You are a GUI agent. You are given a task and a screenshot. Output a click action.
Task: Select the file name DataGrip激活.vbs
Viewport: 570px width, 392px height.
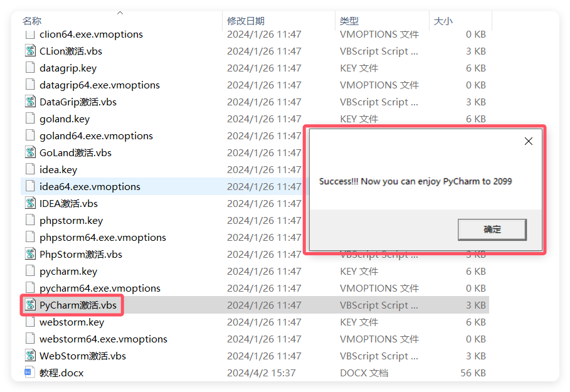[x=78, y=102]
